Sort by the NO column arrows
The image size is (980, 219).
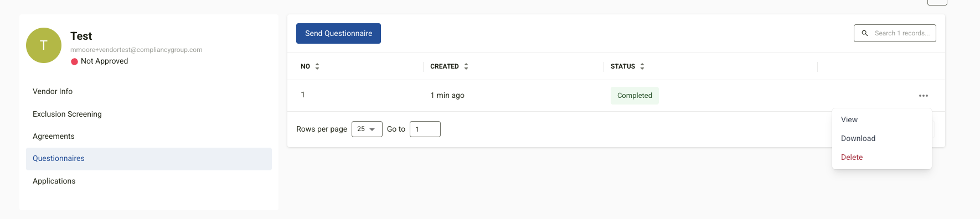pos(317,66)
